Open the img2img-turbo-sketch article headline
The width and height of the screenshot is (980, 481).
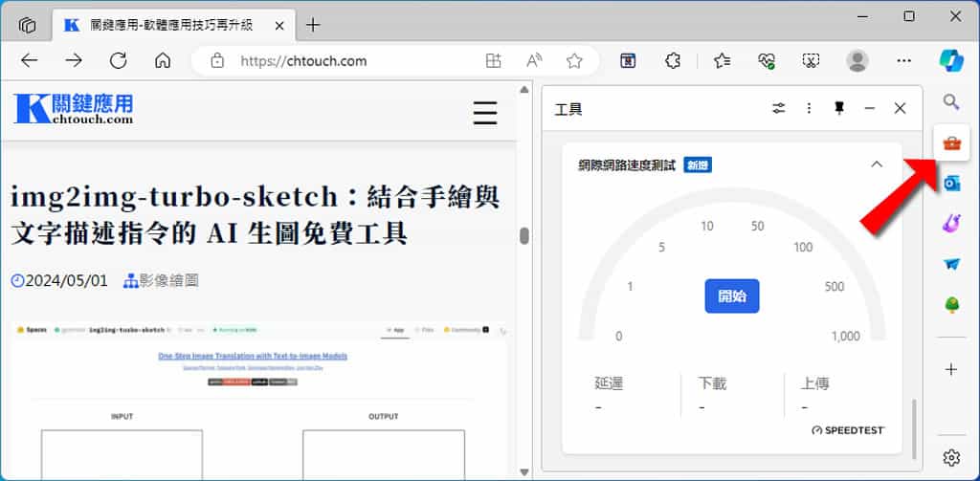click(x=256, y=214)
